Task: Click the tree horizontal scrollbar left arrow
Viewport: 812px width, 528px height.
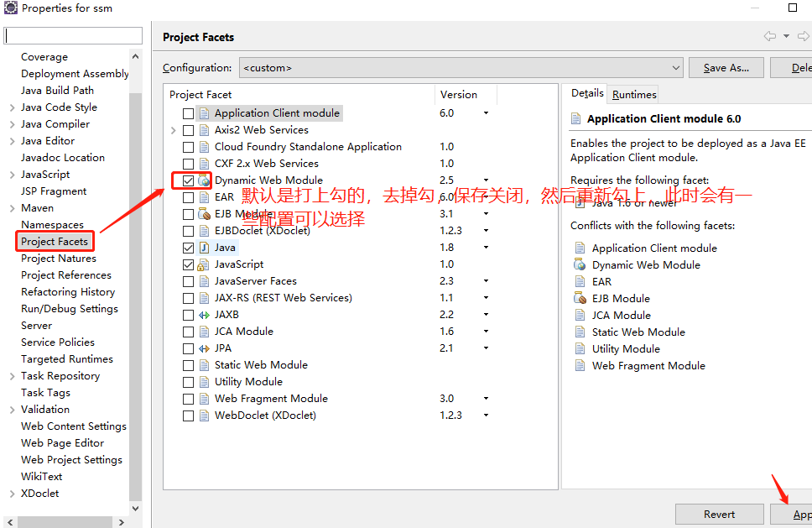Action: point(10,522)
